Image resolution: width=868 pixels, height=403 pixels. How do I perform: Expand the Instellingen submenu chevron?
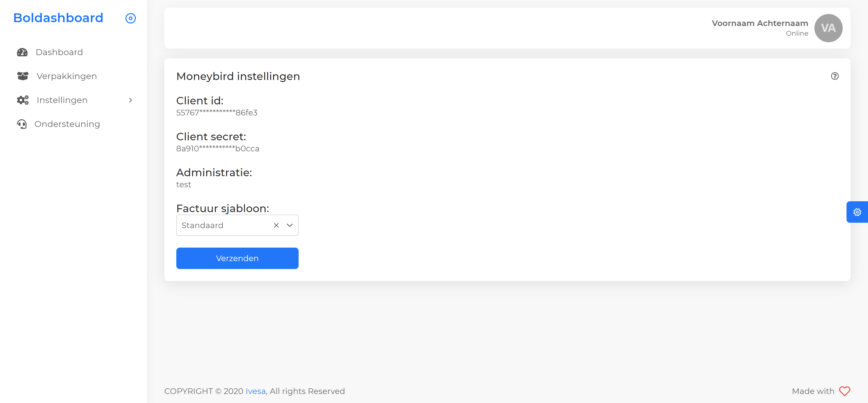pyautogui.click(x=130, y=100)
